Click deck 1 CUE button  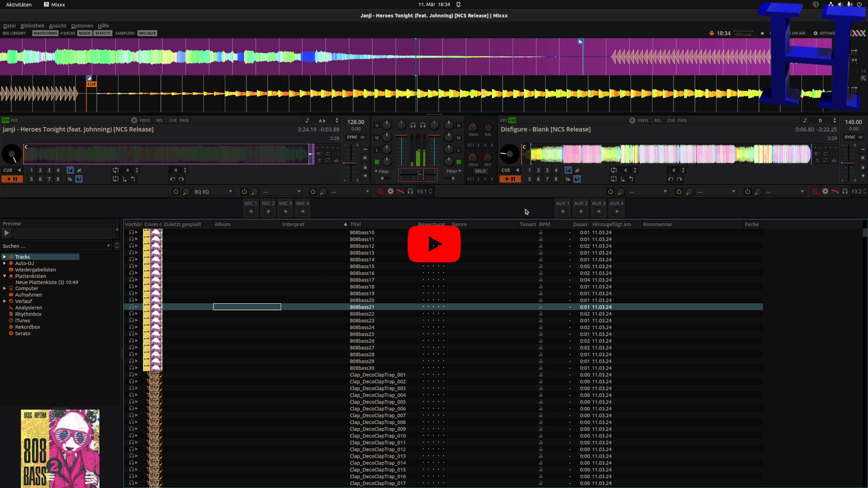point(8,170)
